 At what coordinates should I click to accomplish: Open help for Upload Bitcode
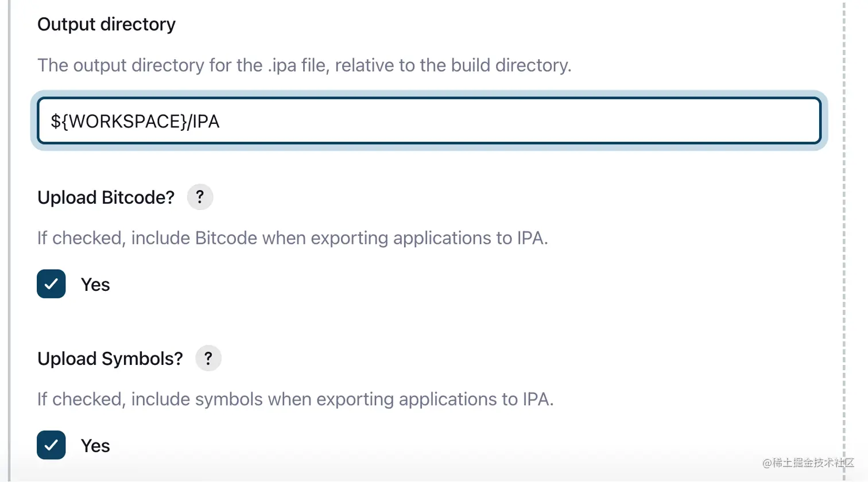[x=200, y=197]
